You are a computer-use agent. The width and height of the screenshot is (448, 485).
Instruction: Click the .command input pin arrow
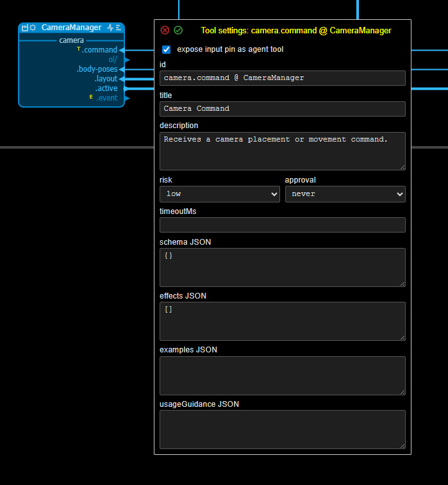(x=122, y=50)
